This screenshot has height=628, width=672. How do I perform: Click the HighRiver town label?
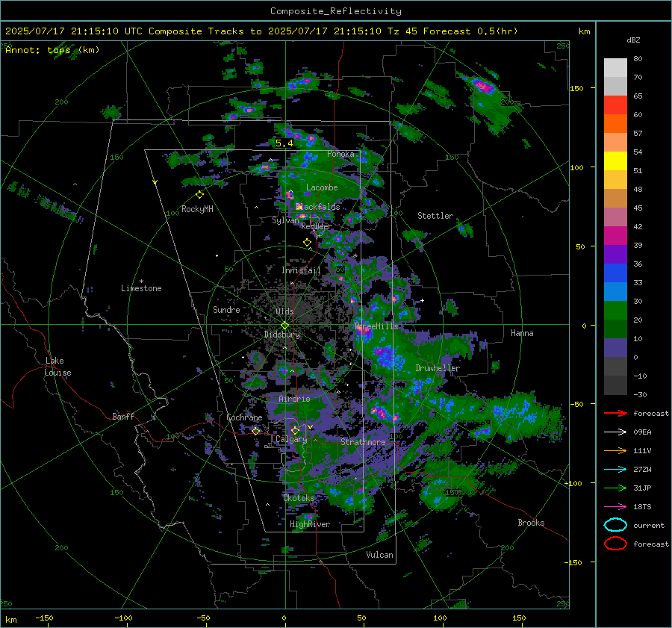tap(310, 524)
